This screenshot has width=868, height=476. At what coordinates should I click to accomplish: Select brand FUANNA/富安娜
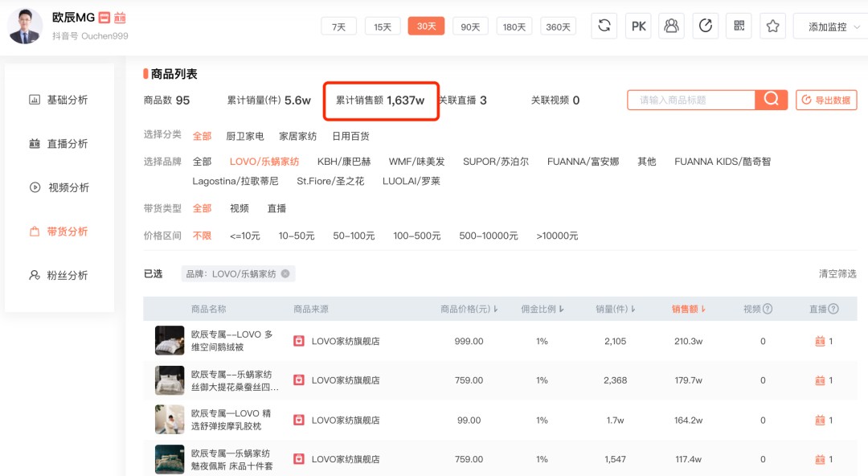583,162
